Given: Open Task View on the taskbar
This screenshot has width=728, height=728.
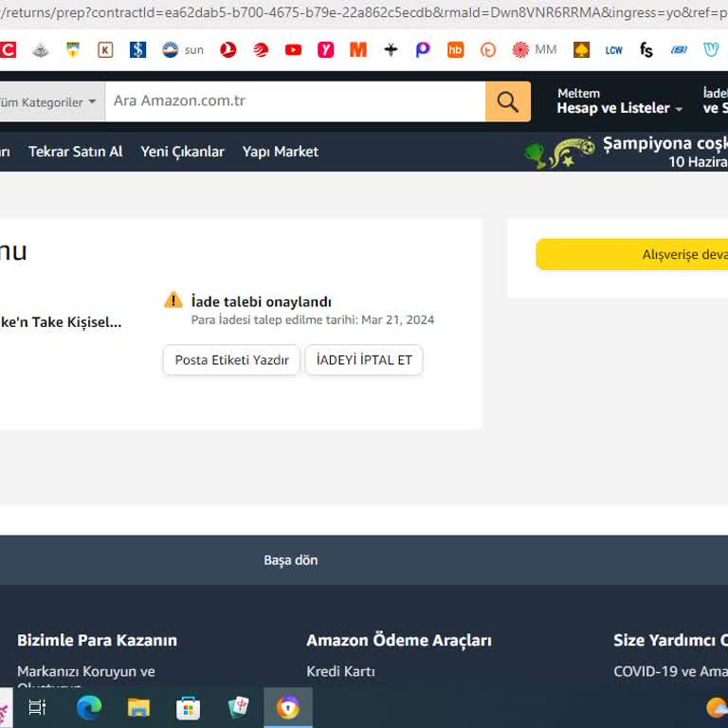Looking at the screenshot, I should coord(37,707).
